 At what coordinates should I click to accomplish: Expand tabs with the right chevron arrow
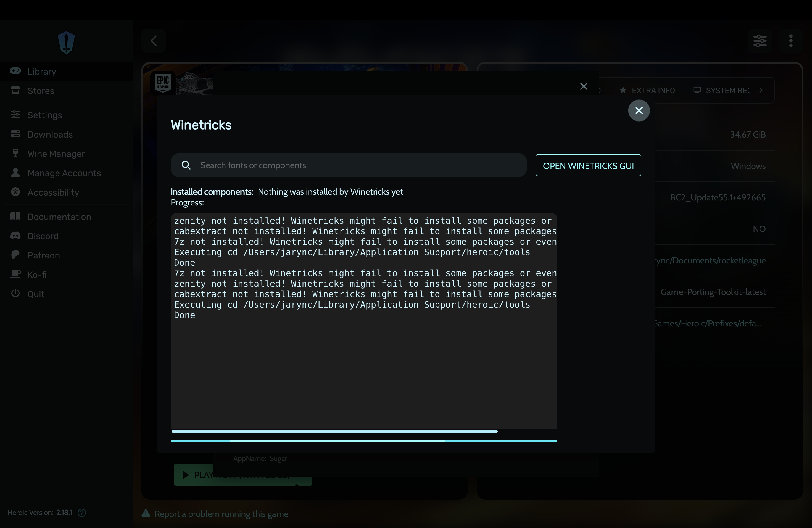pyautogui.click(x=761, y=90)
